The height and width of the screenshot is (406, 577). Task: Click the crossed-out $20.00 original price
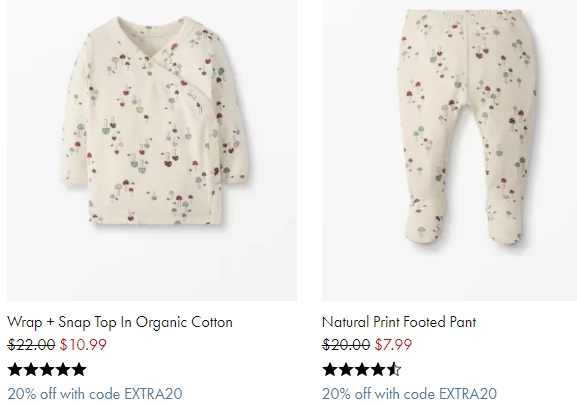346,345
